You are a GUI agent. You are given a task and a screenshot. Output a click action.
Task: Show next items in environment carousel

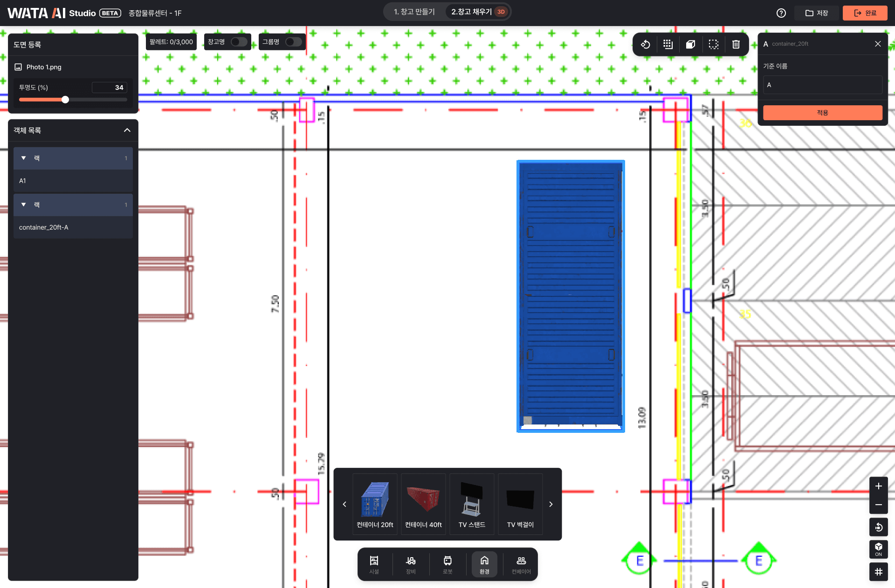click(x=551, y=504)
